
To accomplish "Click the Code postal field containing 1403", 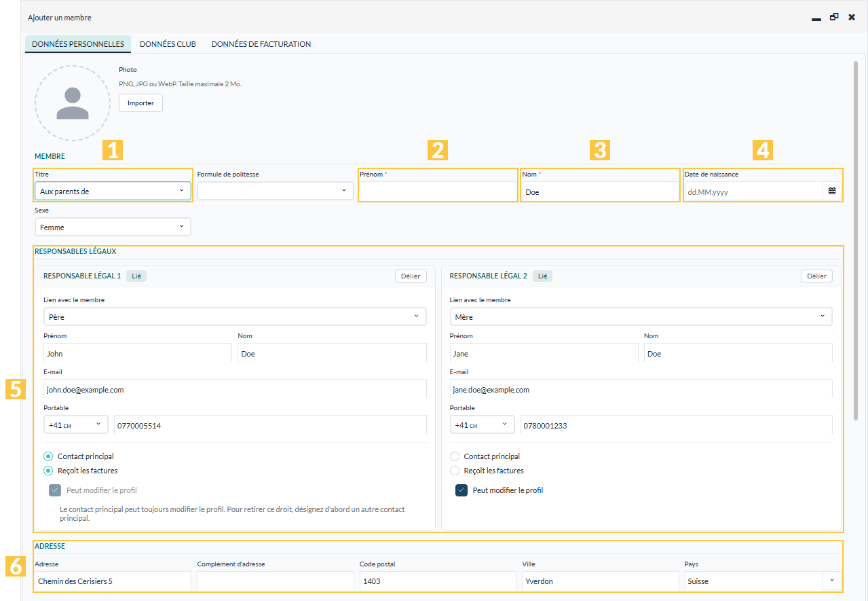I will coord(438,581).
